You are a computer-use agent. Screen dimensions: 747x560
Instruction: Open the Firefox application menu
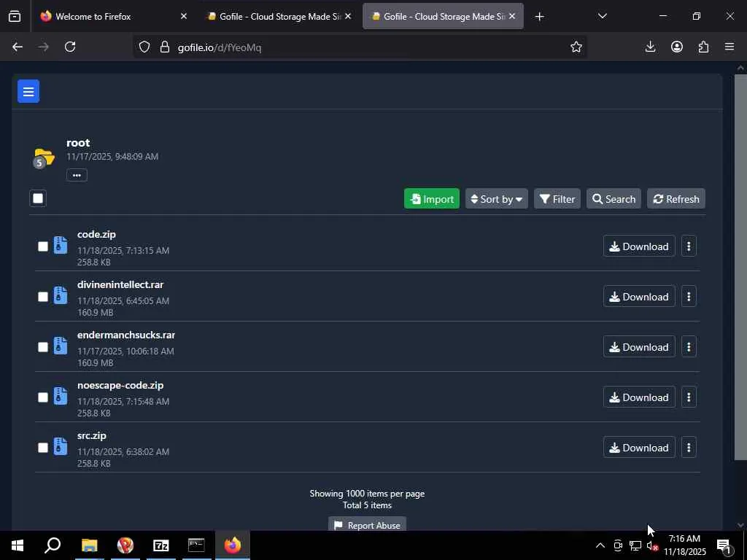point(729,47)
